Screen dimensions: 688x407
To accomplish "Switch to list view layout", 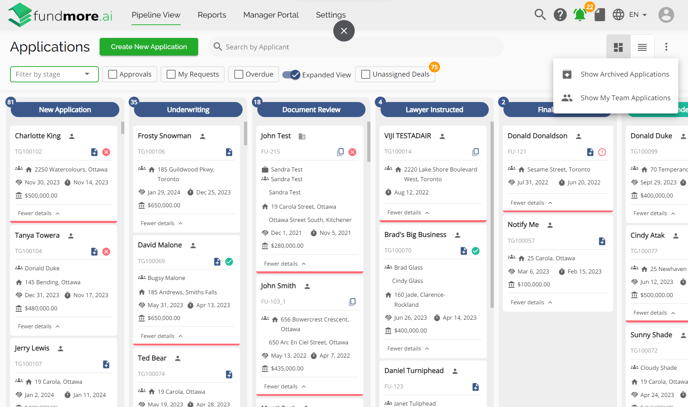I will click(642, 47).
